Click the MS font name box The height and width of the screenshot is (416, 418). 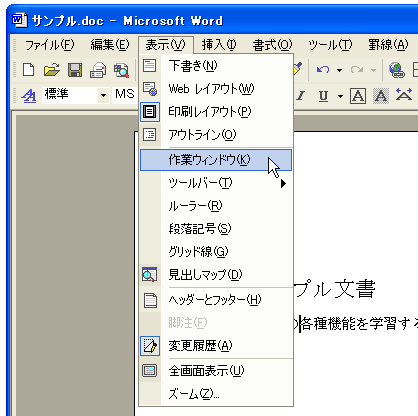pyautogui.click(x=125, y=95)
